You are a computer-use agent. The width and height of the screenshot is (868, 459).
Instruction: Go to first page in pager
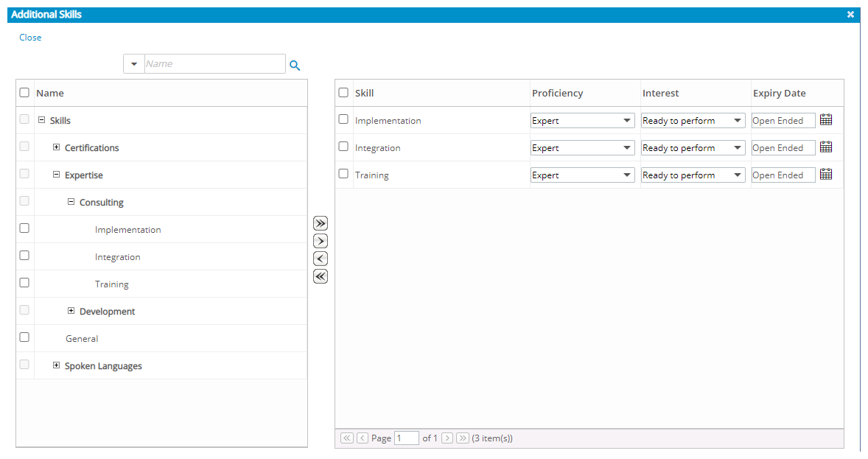coord(347,438)
